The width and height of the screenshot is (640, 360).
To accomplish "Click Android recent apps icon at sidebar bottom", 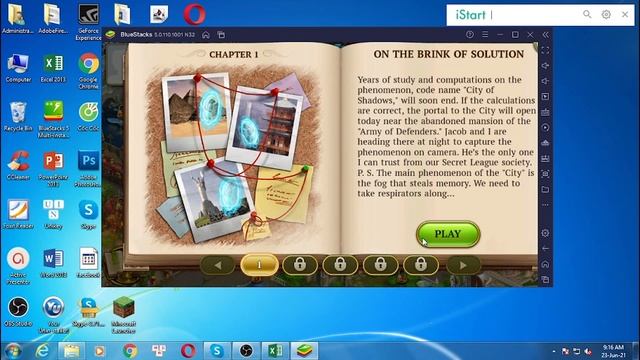I will (545, 280).
